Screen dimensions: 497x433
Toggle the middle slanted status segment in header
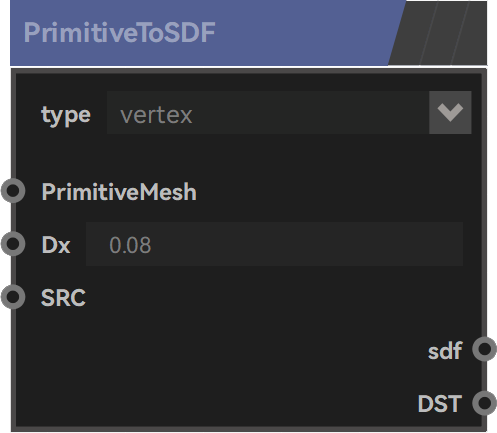point(445,33)
